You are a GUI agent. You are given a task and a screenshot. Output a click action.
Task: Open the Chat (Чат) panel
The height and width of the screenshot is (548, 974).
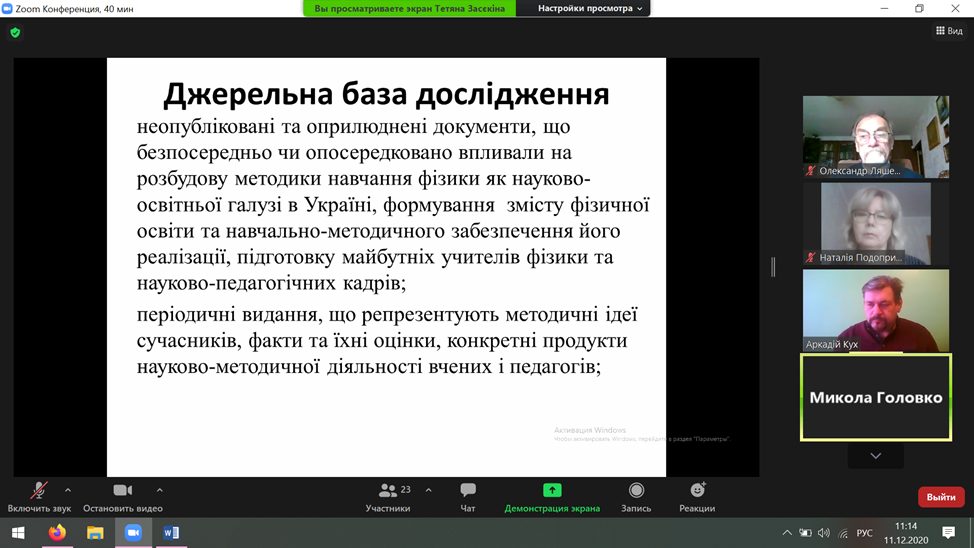(x=467, y=497)
